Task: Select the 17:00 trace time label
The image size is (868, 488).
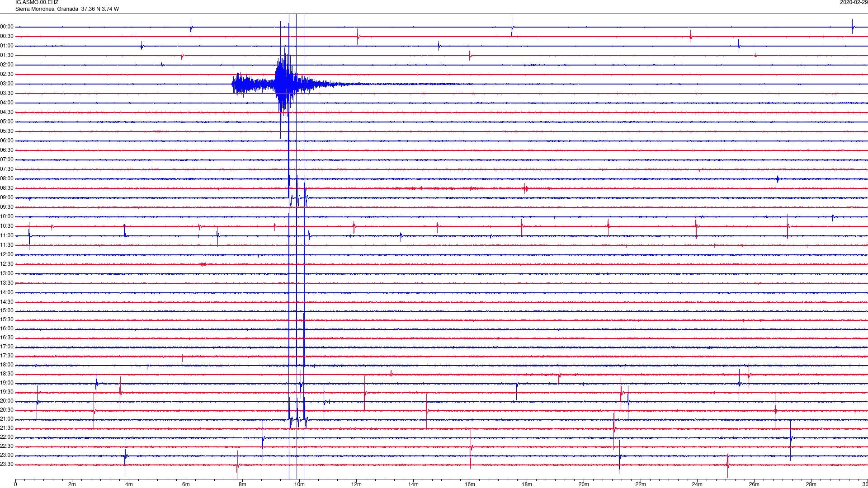Action: click(7, 347)
